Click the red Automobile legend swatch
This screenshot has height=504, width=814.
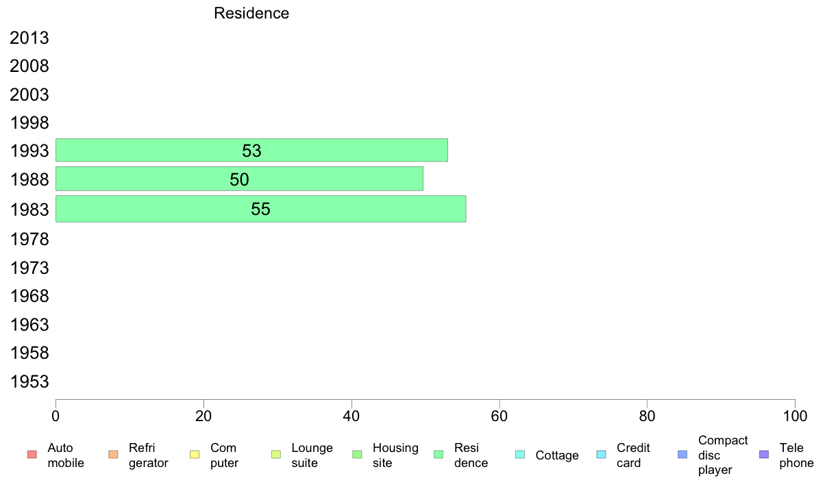(32, 455)
